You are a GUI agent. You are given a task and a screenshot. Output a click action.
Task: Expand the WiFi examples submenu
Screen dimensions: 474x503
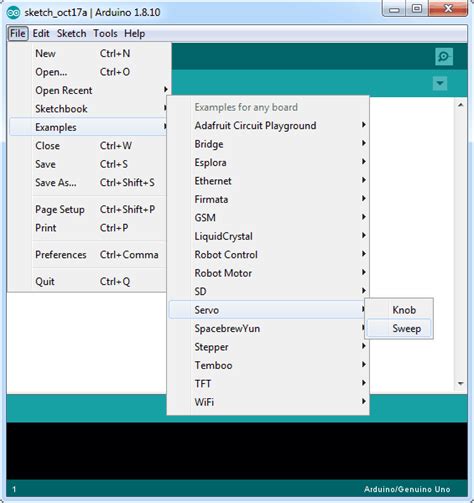pos(268,402)
